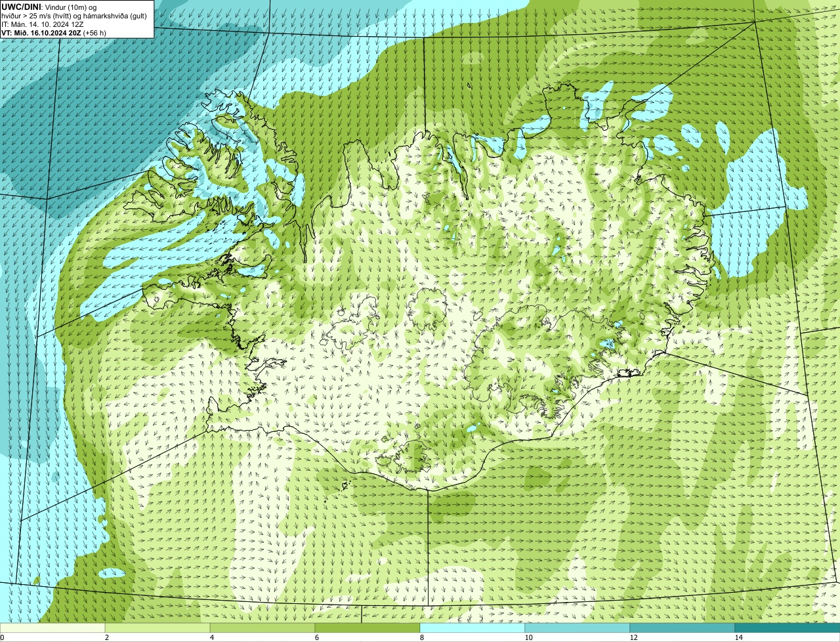Click the '12' label on the wind scale
The image size is (840, 642).
(x=633, y=637)
